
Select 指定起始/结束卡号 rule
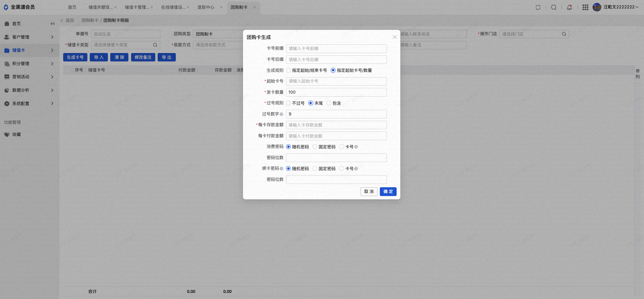[288, 70]
